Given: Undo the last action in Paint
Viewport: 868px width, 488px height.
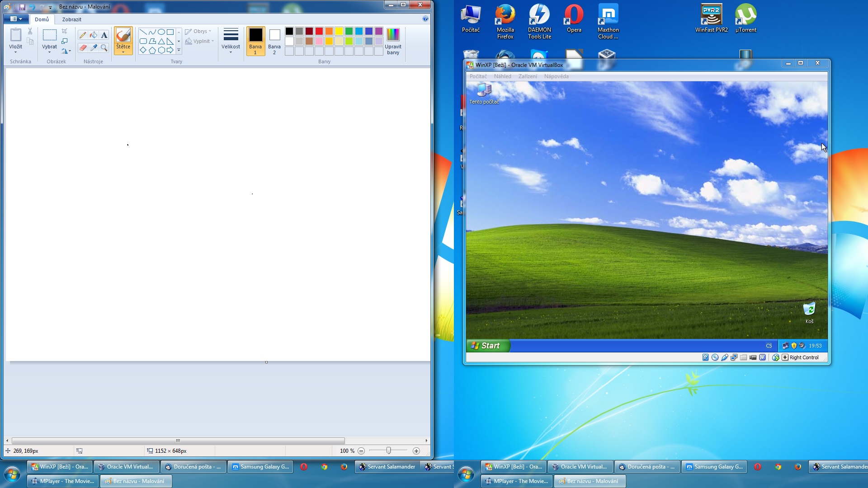Looking at the screenshot, I should click(x=32, y=7).
